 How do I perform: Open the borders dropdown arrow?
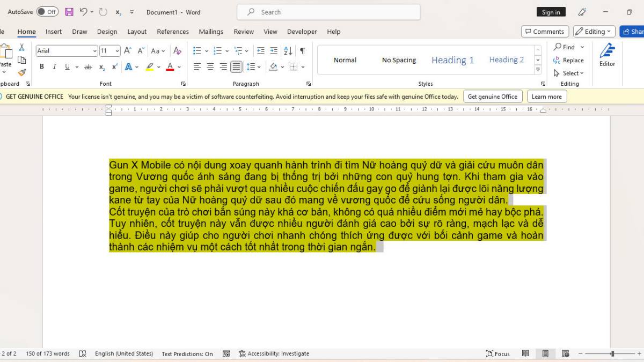click(303, 67)
